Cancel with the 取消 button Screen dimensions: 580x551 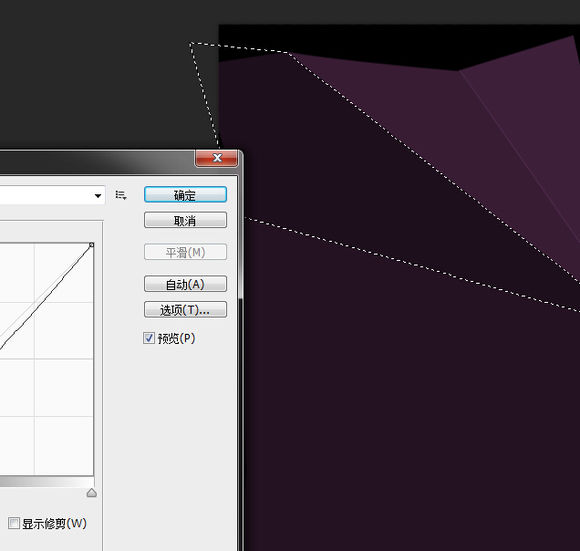click(185, 220)
